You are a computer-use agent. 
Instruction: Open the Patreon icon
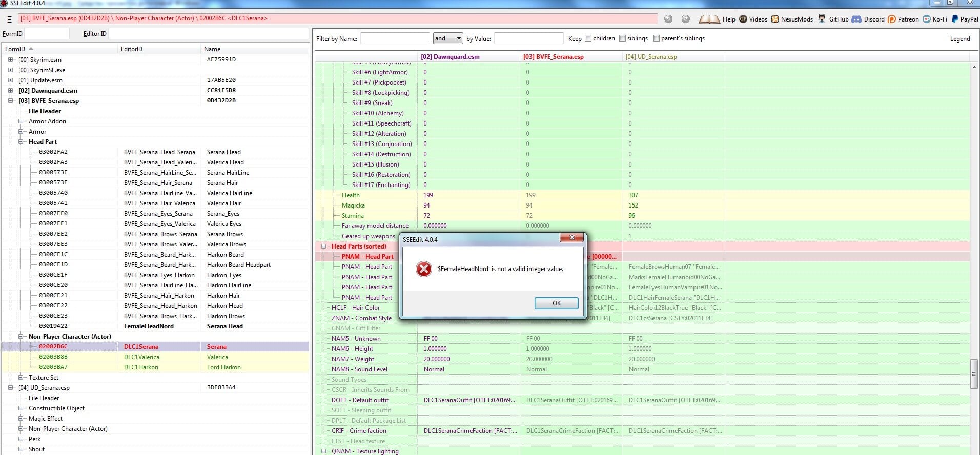point(892,19)
